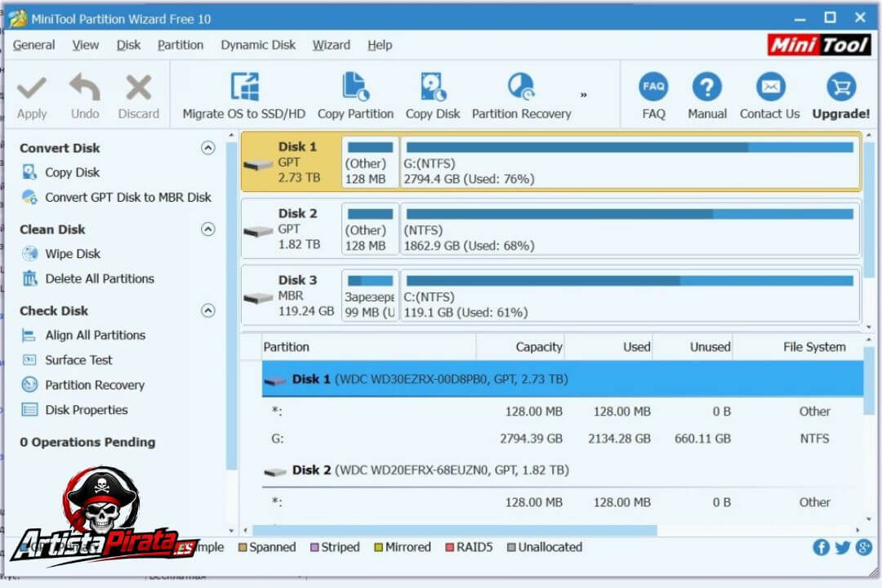Image resolution: width=882 pixels, height=588 pixels.
Task: Click the 660.11 GB unused value
Action: tap(702, 439)
